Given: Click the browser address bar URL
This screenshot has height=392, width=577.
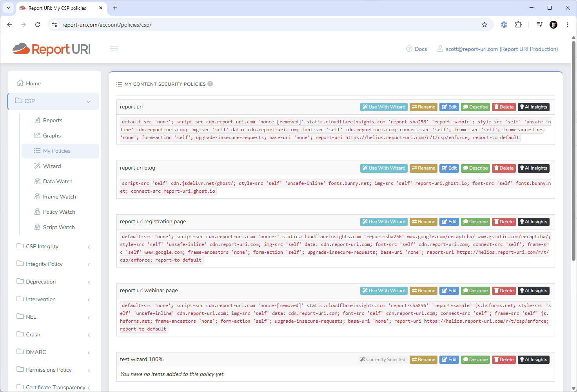Looking at the screenshot, I should coord(107,25).
